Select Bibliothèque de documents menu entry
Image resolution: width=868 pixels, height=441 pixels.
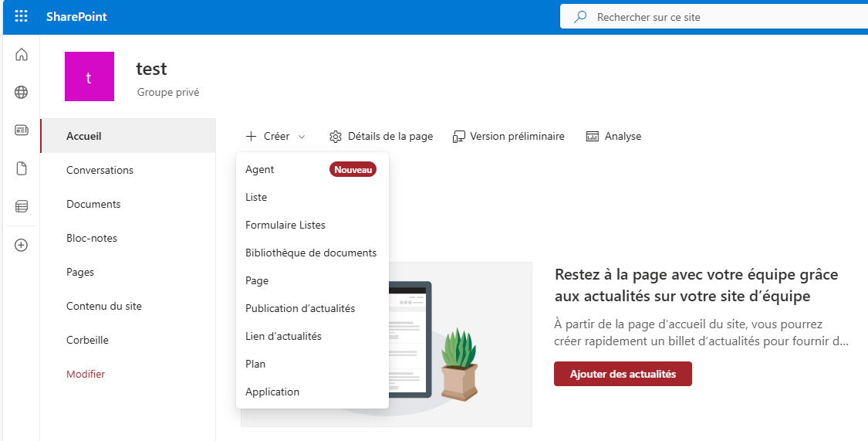pos(311,253)
